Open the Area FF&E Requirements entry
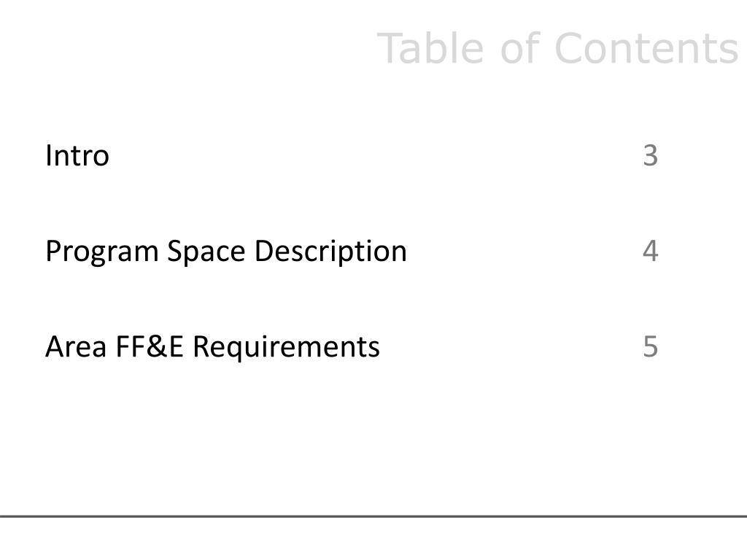This screenshot has height=560, width=747. pos(212,346)
